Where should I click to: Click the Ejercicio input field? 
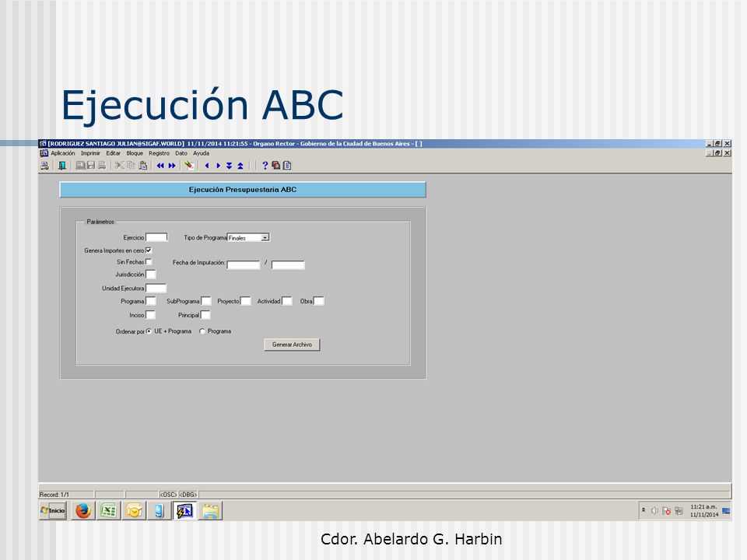[x=156, y=237]
